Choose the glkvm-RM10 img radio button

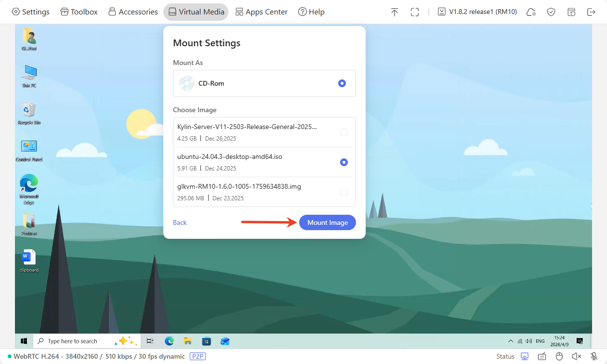[x=344, y=192]
